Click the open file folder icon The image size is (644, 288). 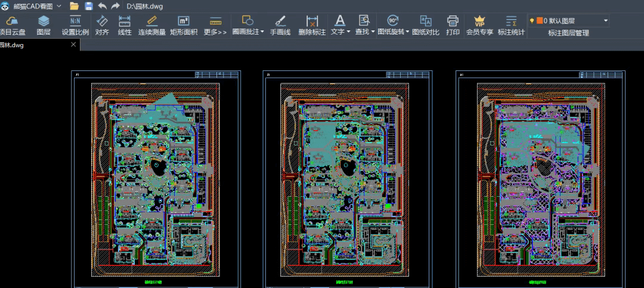pos(75,6)
